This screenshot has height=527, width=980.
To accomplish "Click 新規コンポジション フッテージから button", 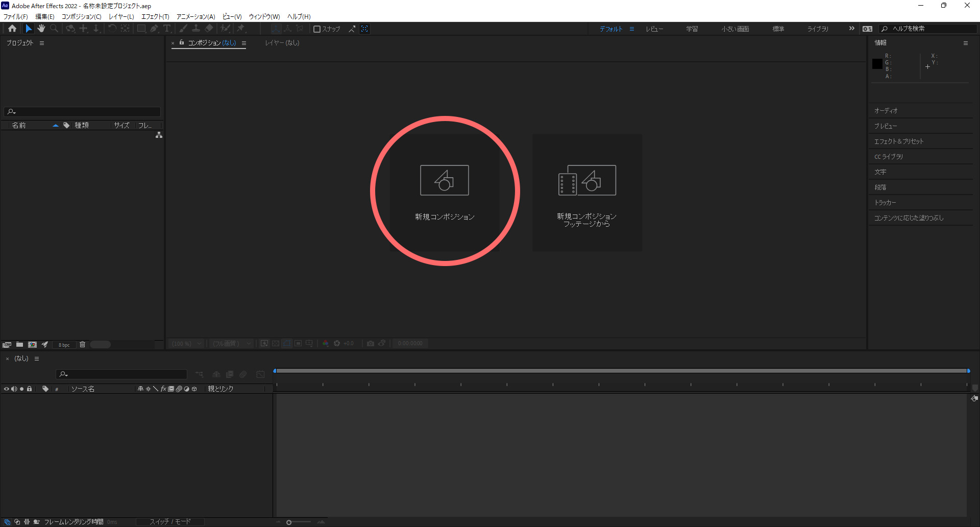I will click(x=586, y=192).
